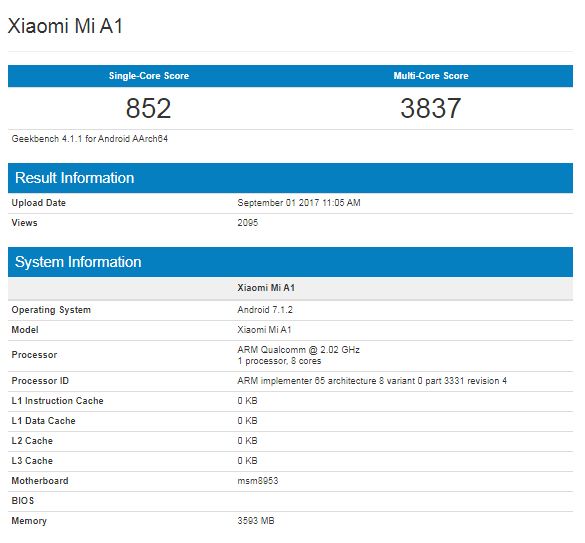Click the Memory row label

29,521
